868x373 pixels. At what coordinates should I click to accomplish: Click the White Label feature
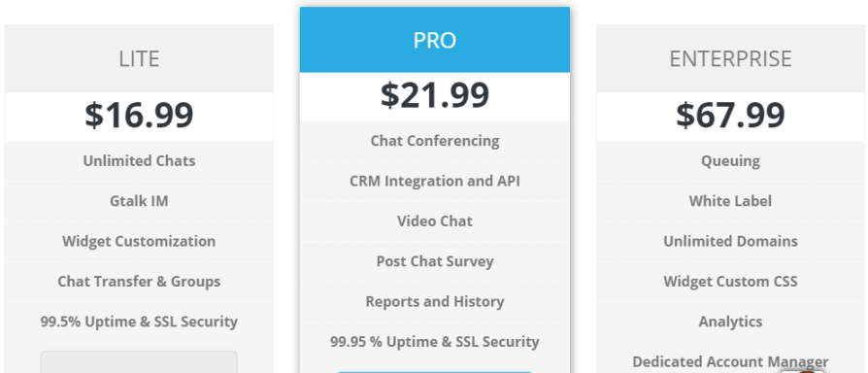click(730, 201)
